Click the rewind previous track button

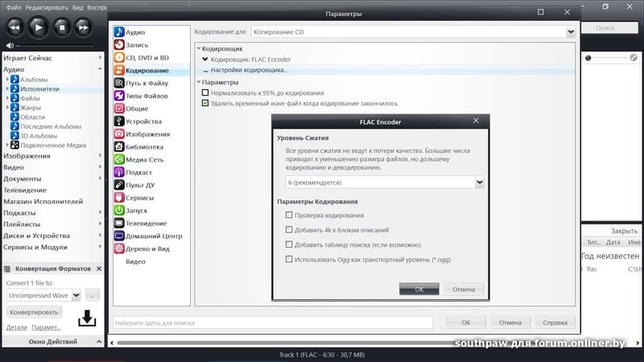[x=14, y=27]
